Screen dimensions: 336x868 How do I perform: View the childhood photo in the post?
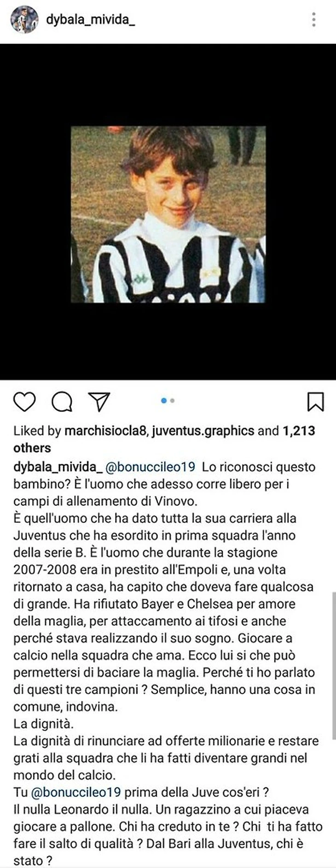click(x=168, y=214)
